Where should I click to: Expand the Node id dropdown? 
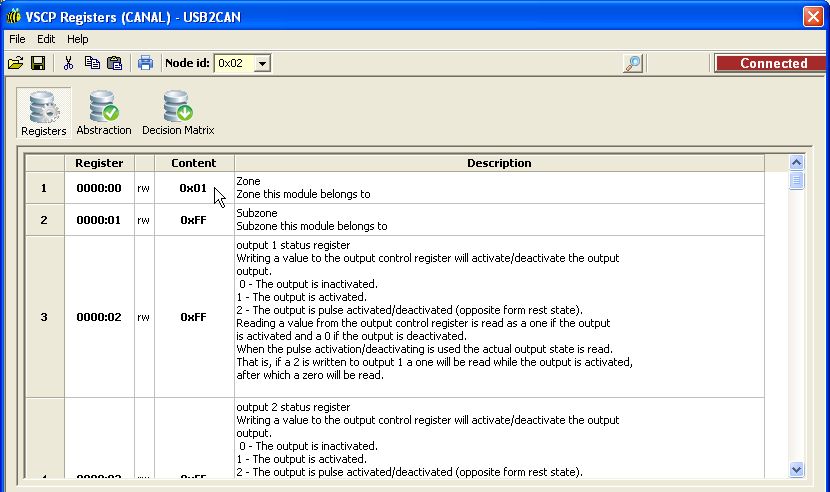[x=263, y=63]
